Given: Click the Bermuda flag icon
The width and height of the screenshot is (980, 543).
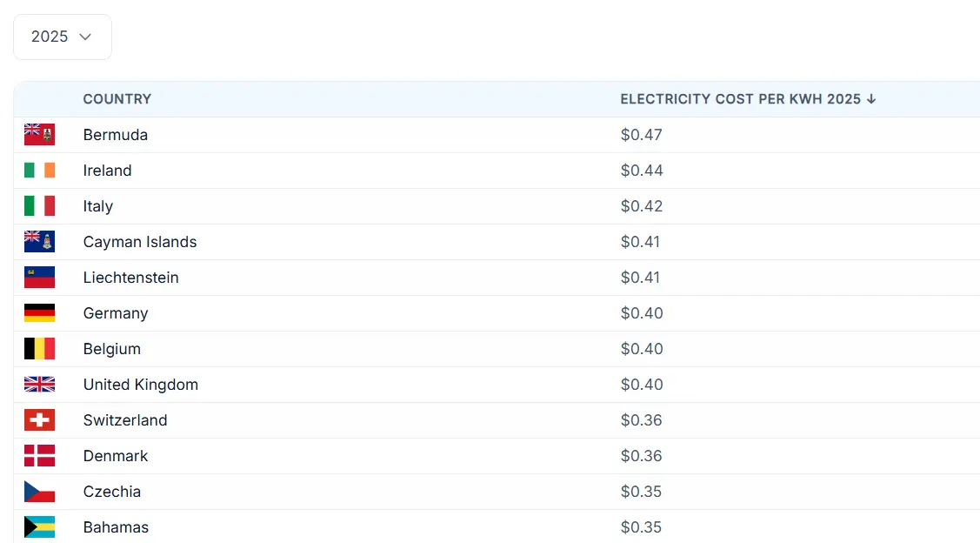Looking at the screenshot, I should (x=39, y=135).
